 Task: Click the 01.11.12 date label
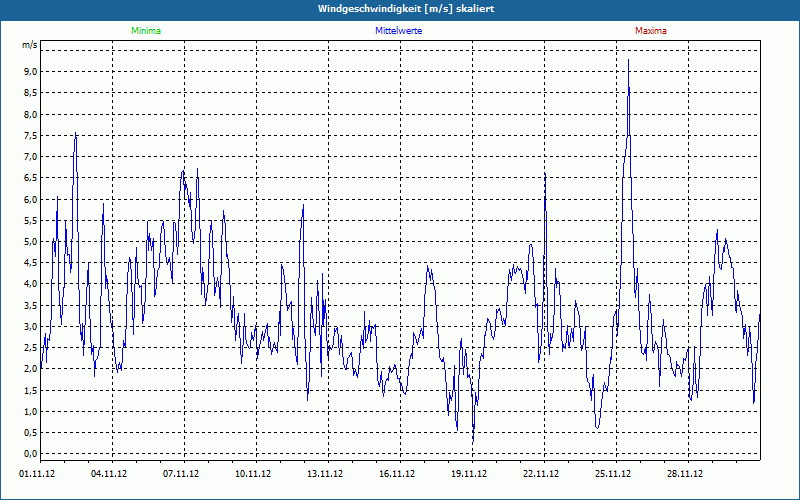(37, 474)
